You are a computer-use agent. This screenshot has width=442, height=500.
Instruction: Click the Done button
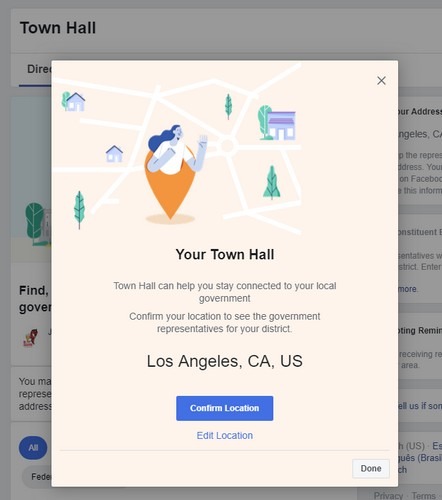coord(371,468)
